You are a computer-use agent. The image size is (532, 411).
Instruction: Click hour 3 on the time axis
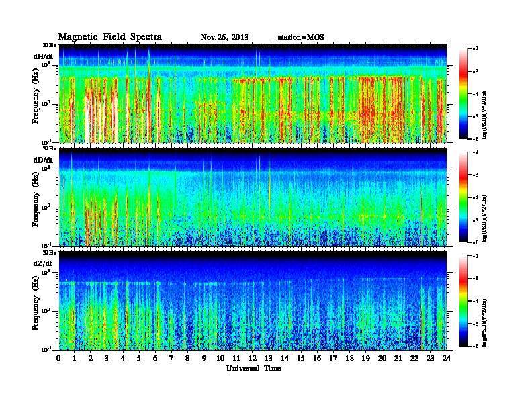click(x=107, y=358)
